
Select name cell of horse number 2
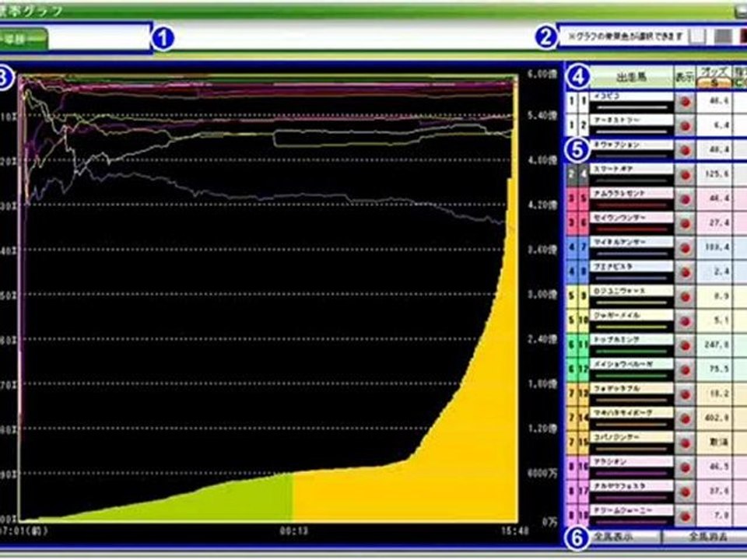point(632,127)
